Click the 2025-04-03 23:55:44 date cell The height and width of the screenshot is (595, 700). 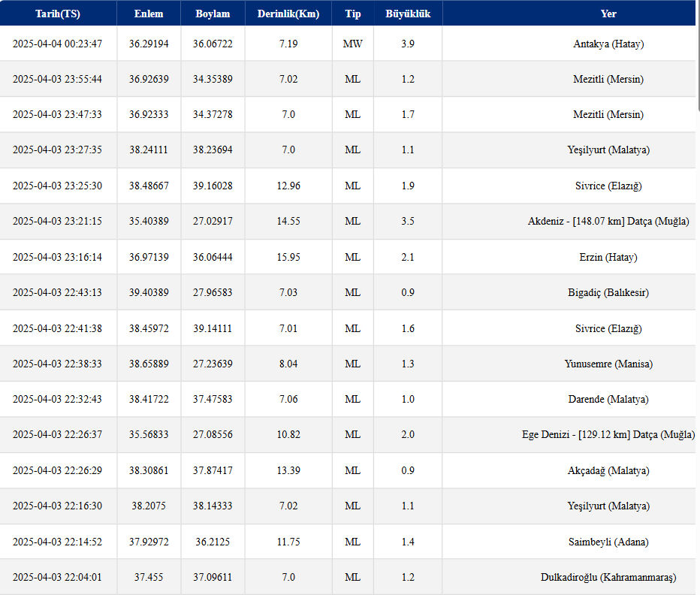(x=58, y=80)
